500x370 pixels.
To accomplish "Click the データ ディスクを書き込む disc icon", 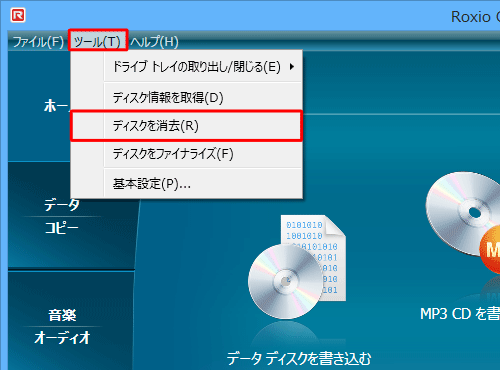I will pyautogui.click(x=297, y=267).
